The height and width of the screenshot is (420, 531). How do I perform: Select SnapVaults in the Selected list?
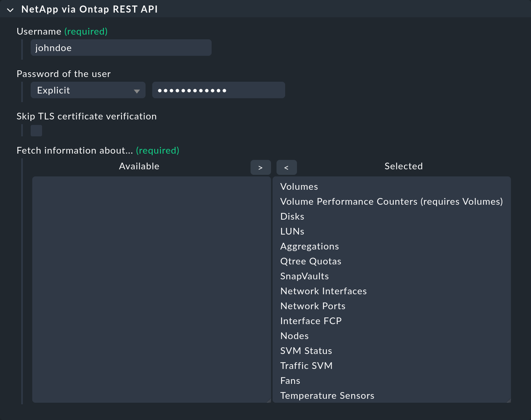304,276
